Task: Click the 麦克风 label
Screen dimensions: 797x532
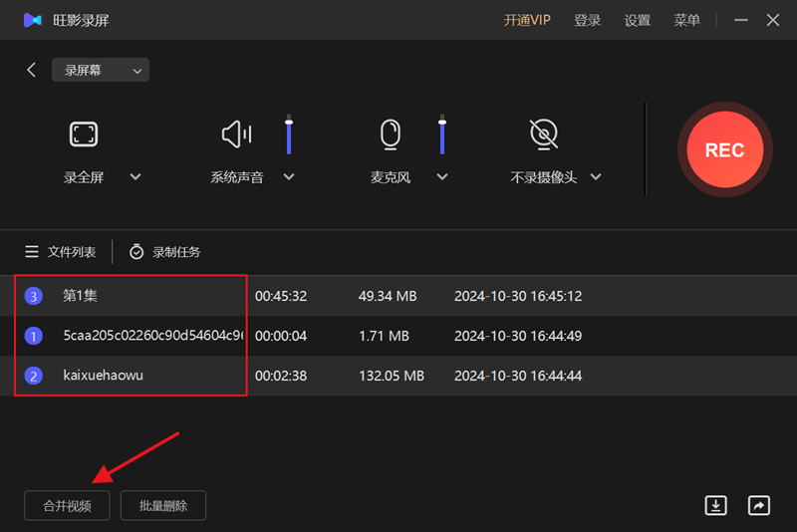Action: point(391,177)
